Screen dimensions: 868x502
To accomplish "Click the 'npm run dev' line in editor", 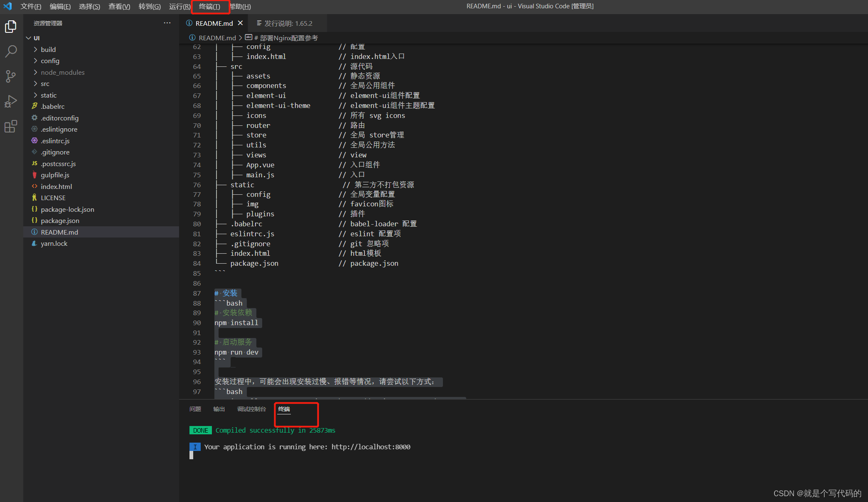I will click(236, 352).
